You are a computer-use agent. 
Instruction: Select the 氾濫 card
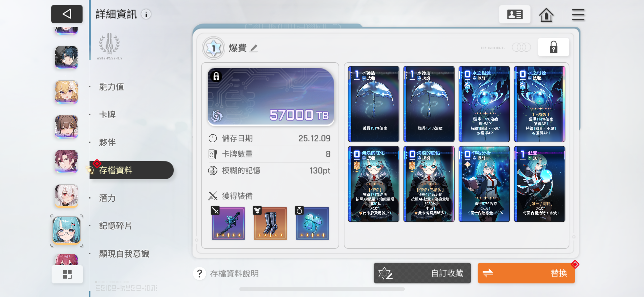point(539,184)
